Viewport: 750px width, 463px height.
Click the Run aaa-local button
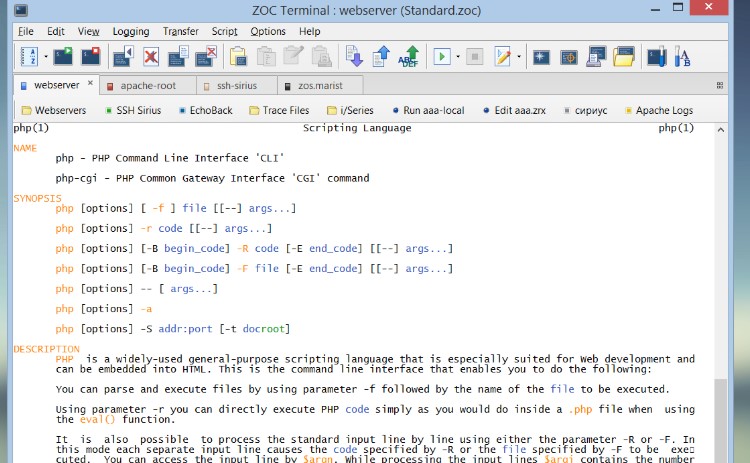[428, 110]
